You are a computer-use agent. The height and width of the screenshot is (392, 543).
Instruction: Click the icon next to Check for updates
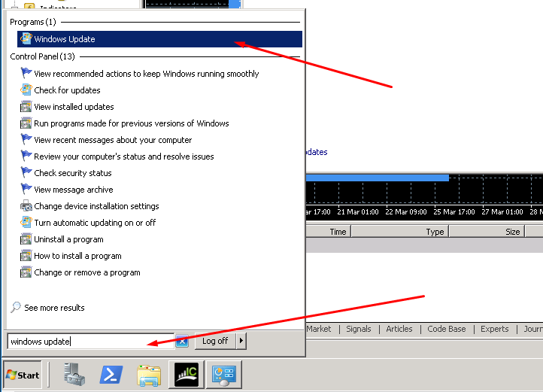click(x=26, y=90)
